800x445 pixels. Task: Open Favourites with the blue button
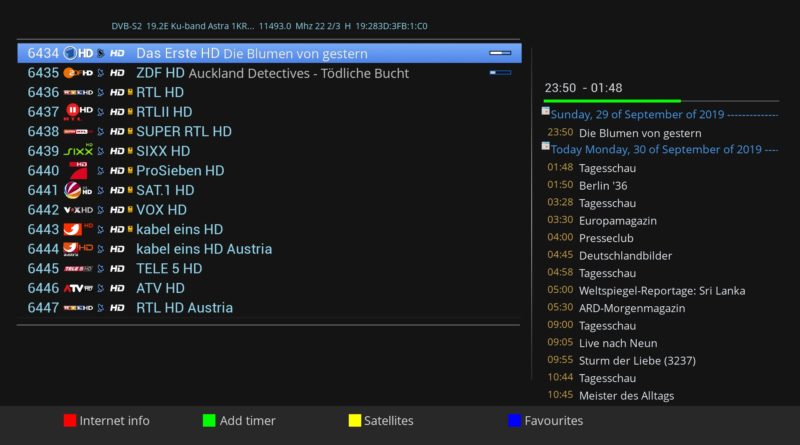[x=515, y=421]
